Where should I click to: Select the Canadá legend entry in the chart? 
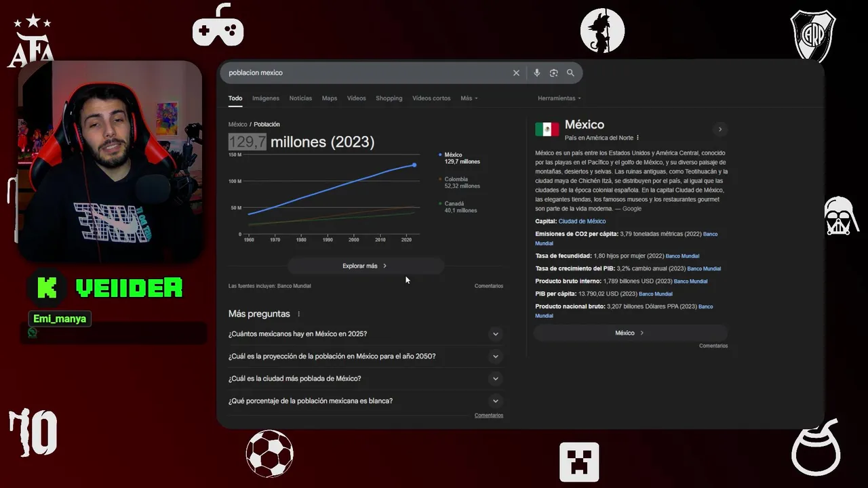[x=458, y=207]
